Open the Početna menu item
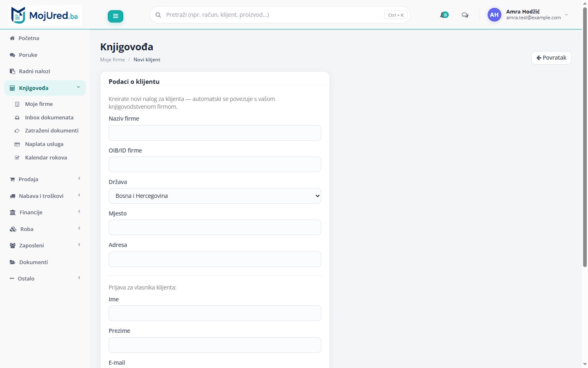Image resolution: width=588 pixels, height=368 pixels. pos(45,38)
